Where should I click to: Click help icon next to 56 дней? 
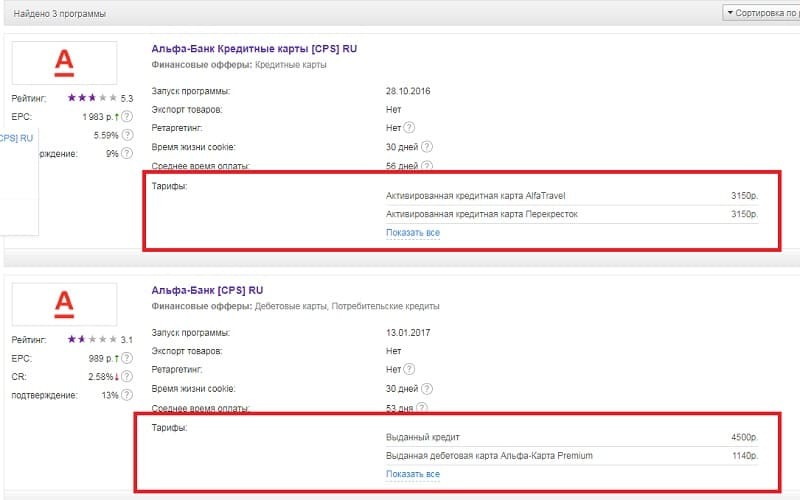click(427, 166)
